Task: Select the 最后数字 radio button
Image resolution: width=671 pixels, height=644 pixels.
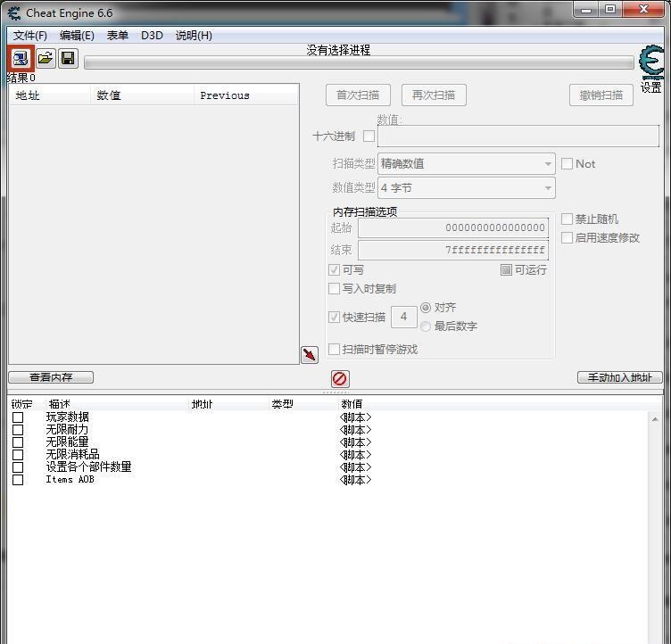Action: [426, 326]
